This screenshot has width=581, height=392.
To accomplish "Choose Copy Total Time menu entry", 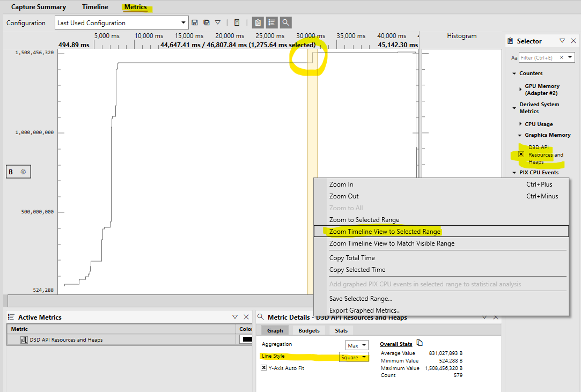I will (x=441, y=258).
